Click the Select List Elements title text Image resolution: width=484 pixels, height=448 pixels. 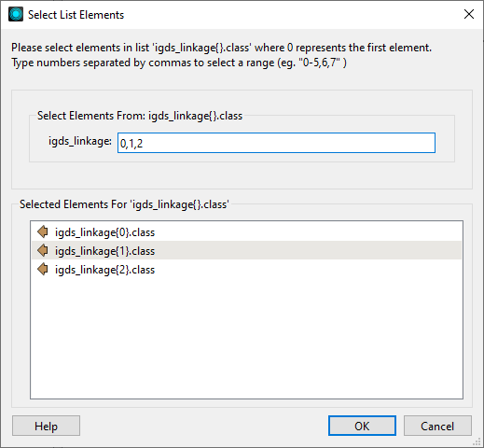click(76, 15)
